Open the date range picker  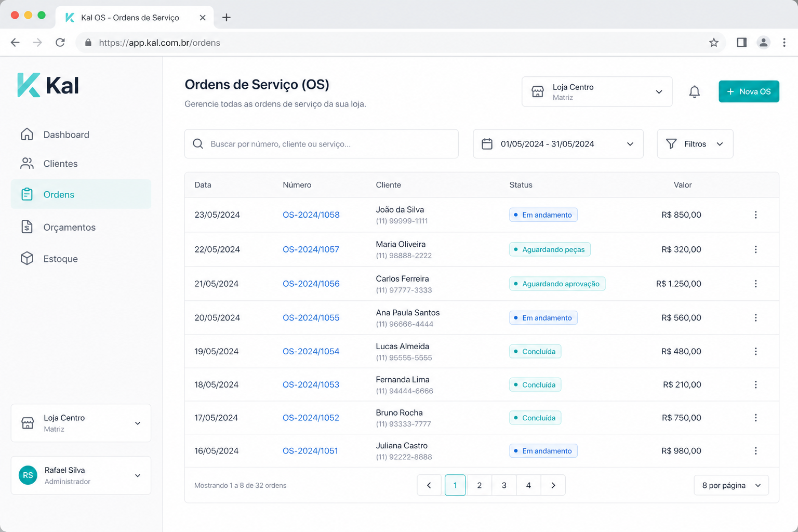point(558,144)
